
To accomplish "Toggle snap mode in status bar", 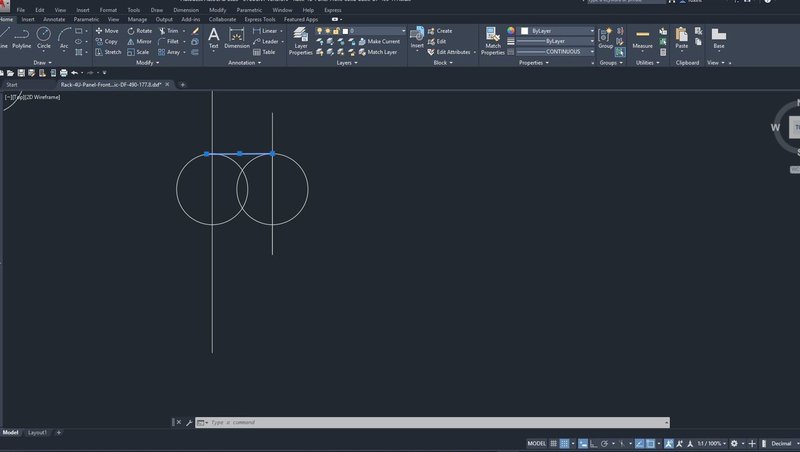I will coord(564,443).
